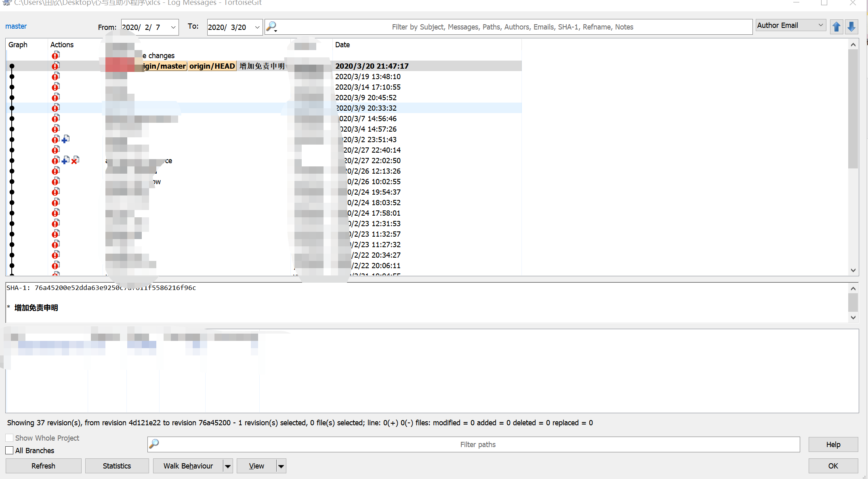Click the Actions column header
Viewport: 868px width, 479px height.
coord(62,45)
